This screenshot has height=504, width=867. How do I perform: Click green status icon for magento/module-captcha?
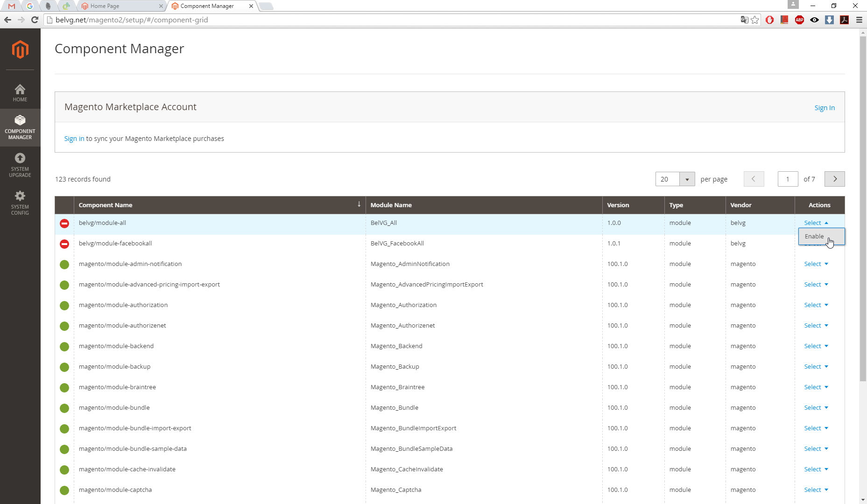[64, 490]
